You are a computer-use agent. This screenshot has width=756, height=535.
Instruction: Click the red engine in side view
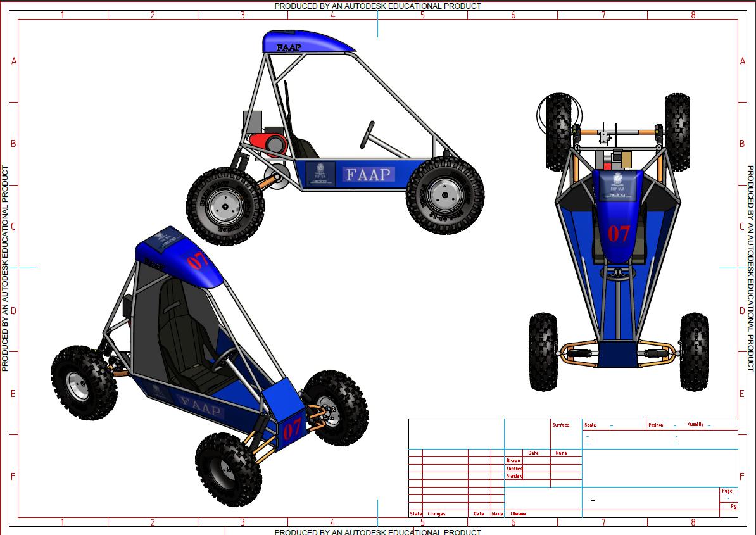(268, 144)
